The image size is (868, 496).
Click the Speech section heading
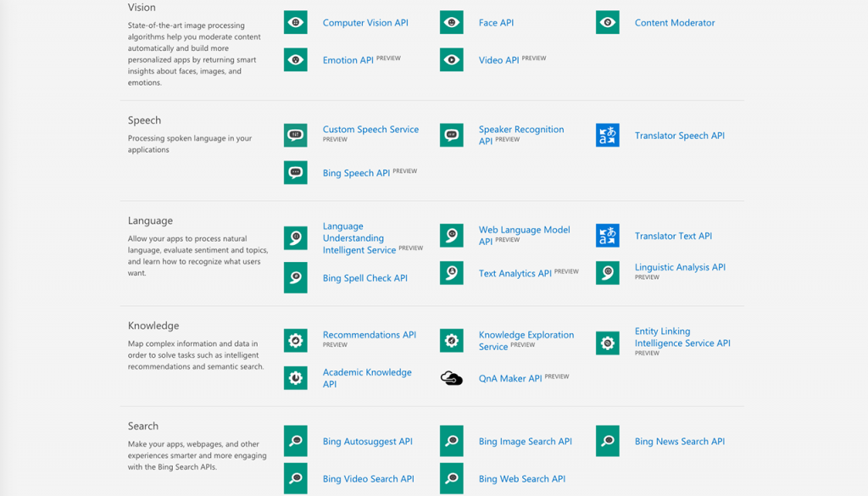tap(144, 120)
